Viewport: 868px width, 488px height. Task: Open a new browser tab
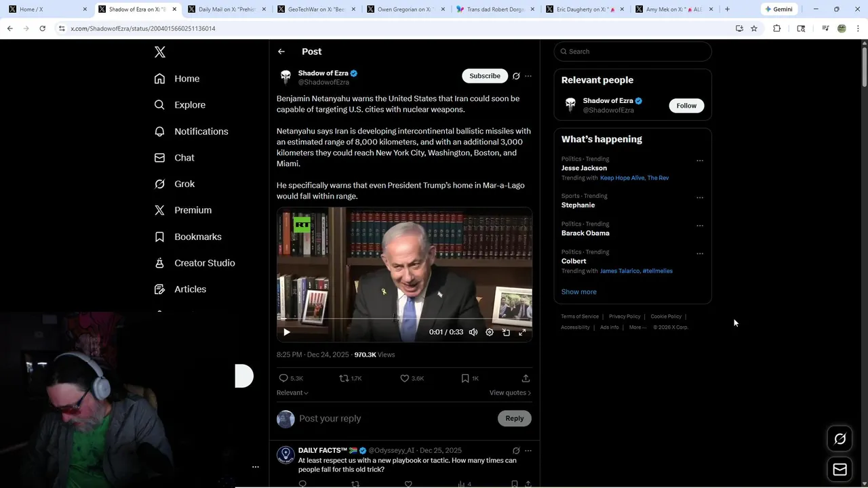[x=727, y=9]
